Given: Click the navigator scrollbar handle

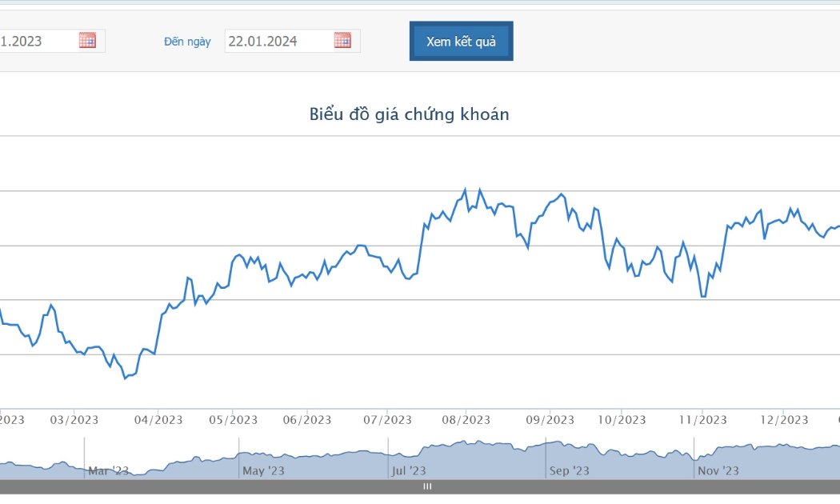Looking at the screenshot, I should tap(427, 486).
